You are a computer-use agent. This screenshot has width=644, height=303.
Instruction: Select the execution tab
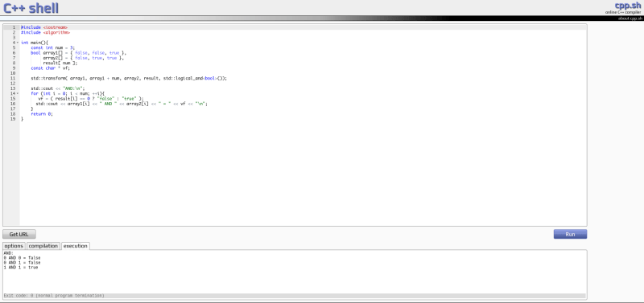click(x=75, y=246)
